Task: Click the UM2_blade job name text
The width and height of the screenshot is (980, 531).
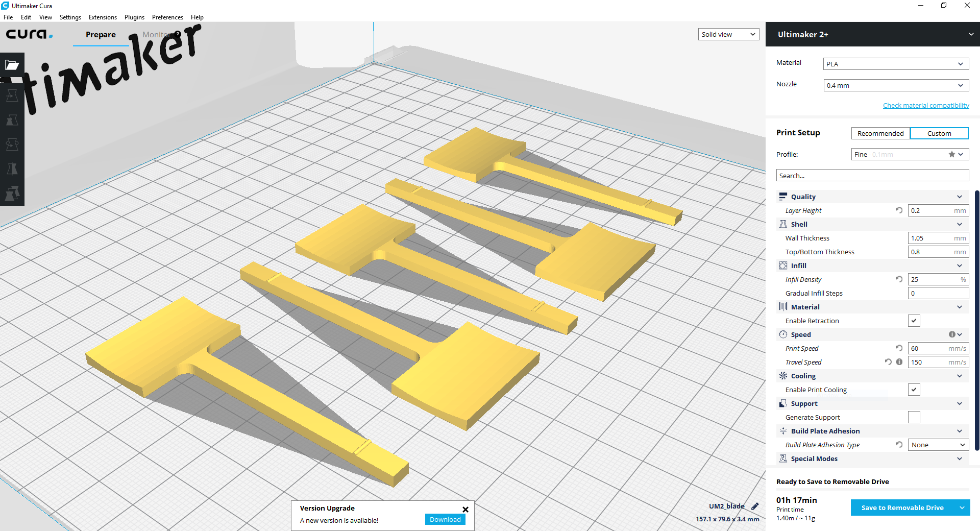Action: point(726,506)
